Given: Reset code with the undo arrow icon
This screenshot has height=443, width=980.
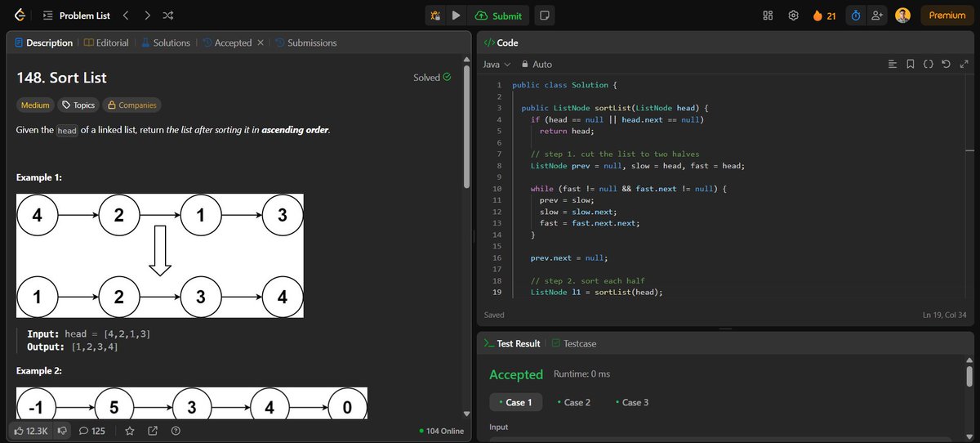Looking at the screenshot, I should pyautogui.click(x=946, y=64).
